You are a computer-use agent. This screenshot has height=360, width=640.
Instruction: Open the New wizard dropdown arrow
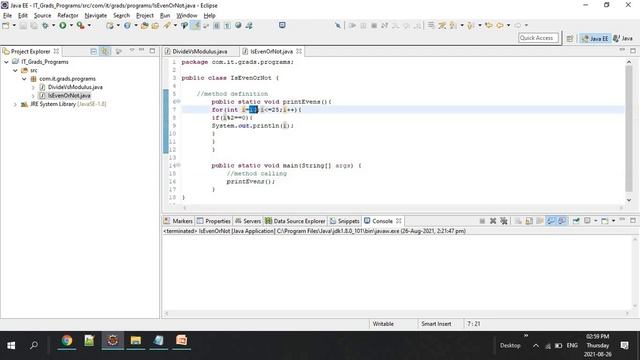pos(14,25)
